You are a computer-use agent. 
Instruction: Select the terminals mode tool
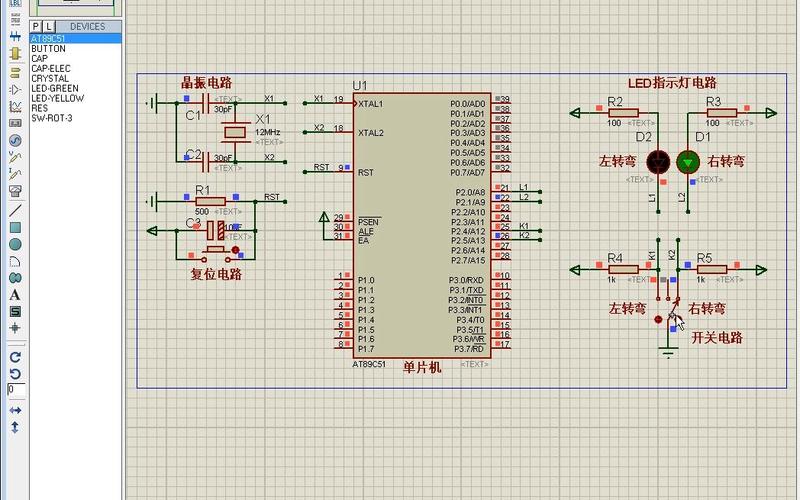coord(15,72)
